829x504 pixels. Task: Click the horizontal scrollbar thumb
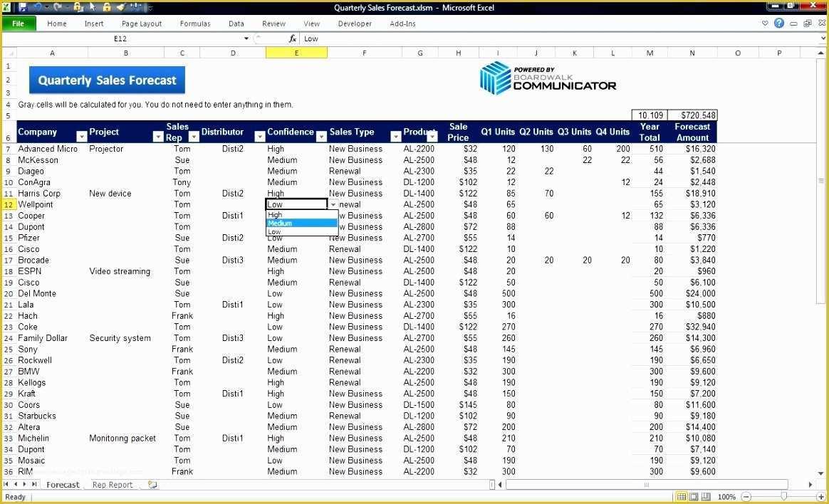647,485
